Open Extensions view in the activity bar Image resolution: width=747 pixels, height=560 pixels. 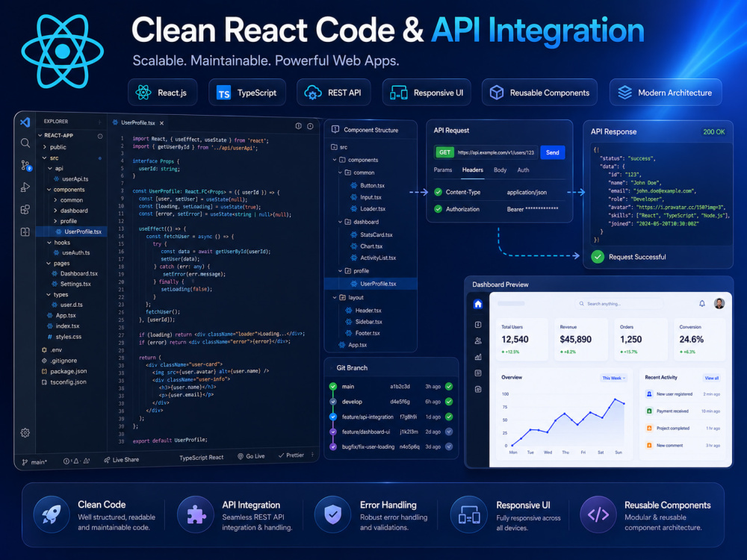point(25,209)
